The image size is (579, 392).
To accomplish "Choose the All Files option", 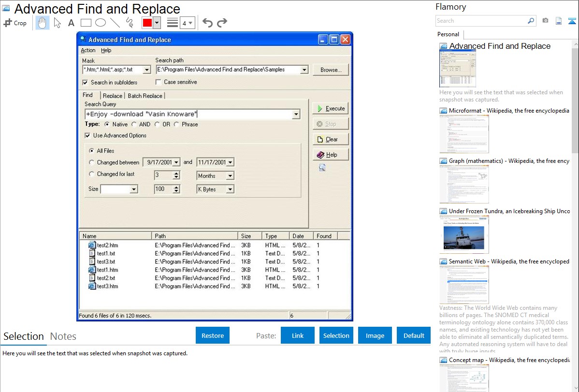I will pyautogui.click(x=91, y=151).
